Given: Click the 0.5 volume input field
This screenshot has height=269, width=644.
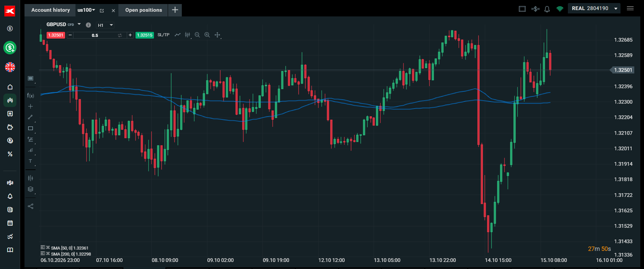Looking at the screenshot, I should coord(95,35).
